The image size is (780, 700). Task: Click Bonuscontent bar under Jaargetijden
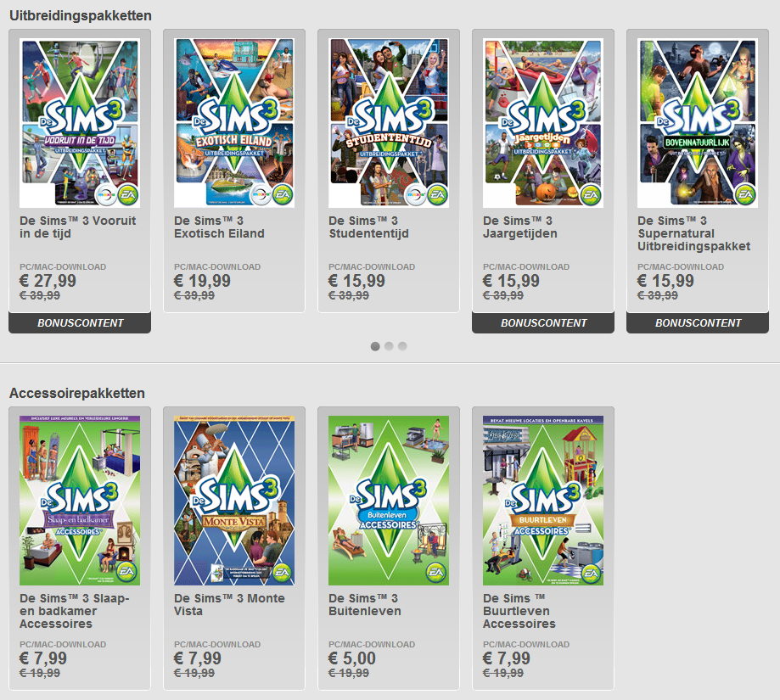(x=543, y=323)
